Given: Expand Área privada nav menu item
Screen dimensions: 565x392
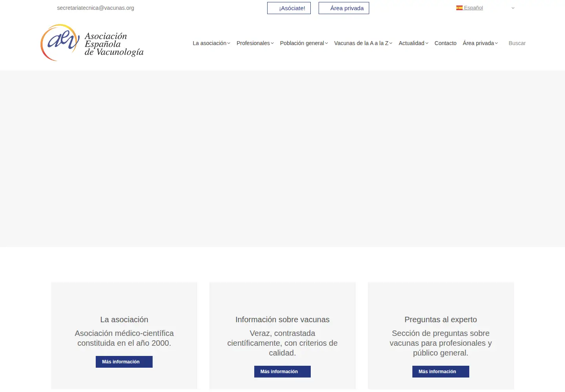Looking at the screenshot, I should [x=480, y=43].
